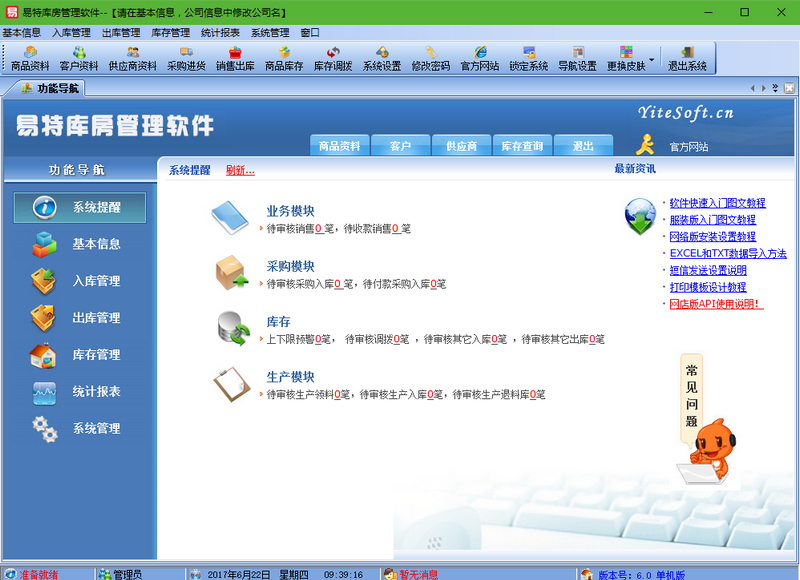The width and height of the screenshot is (800, 580).
Task: Click the 生产模块 clipboard icon
Action: point(232,384)
